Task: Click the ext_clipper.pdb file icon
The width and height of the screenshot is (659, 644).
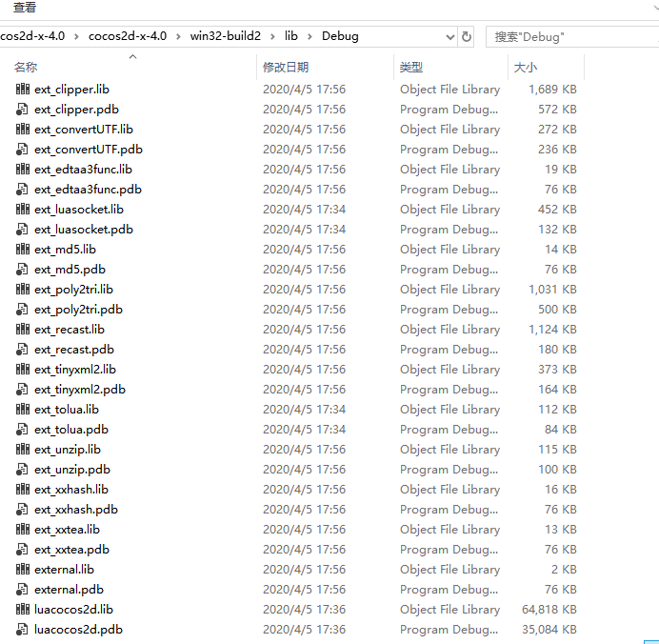Action: (x=22, y=110)
